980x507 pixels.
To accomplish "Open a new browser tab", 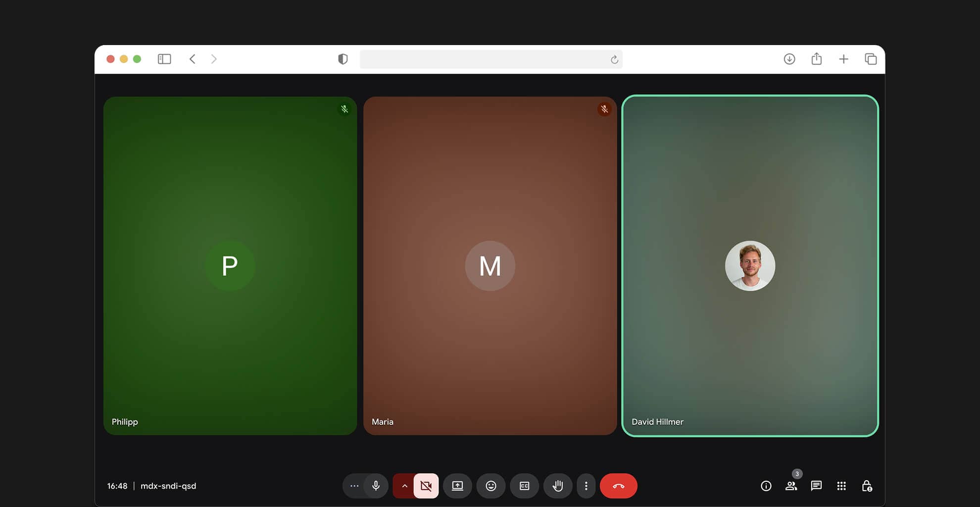I will 844,59.
